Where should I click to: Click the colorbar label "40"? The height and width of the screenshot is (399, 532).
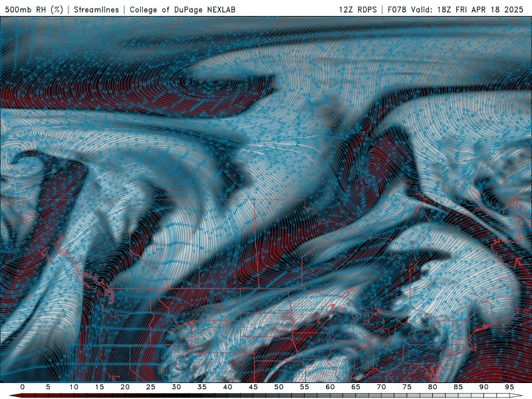point(227,387)
